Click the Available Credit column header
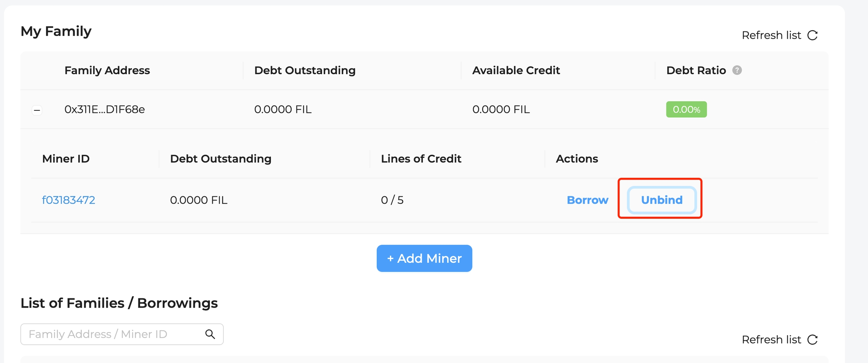 (x=516, y=70)
